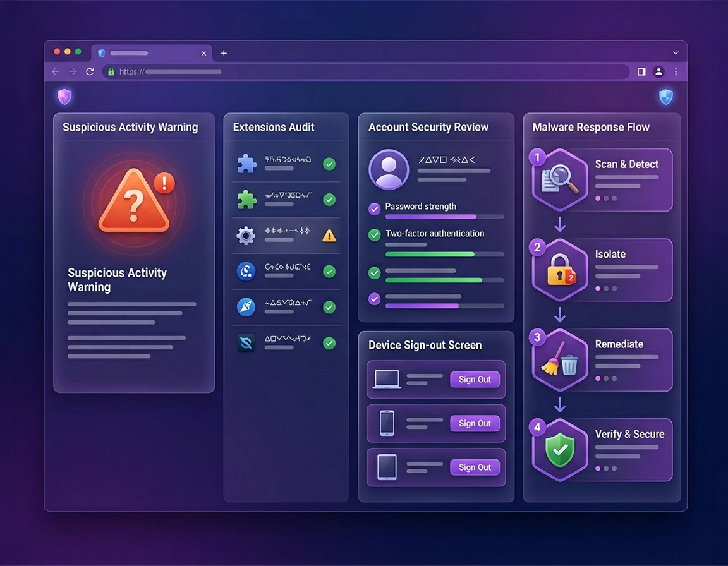Image resolution: width=728 pixels, height=566 pixels.
Task: Click the pink page dot under Remediate
Action: point(598,378)
